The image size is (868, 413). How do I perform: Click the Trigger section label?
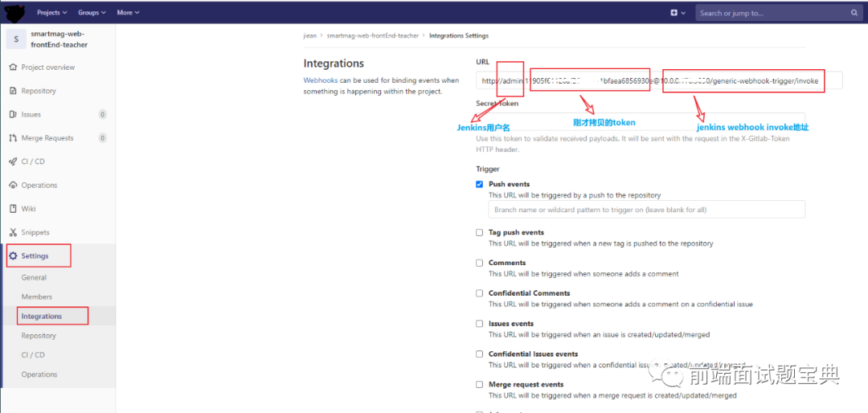point(488,169)
